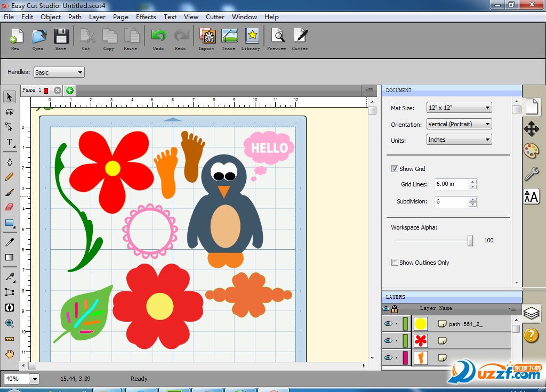Click the Grid Lines value field
This screenshot has width=546, height=392.
coord(451,184)
